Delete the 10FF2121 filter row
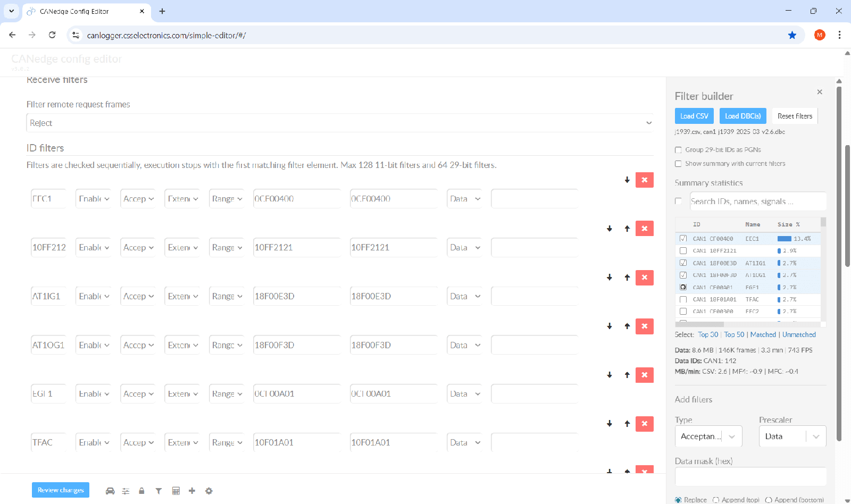 (645, 229)
